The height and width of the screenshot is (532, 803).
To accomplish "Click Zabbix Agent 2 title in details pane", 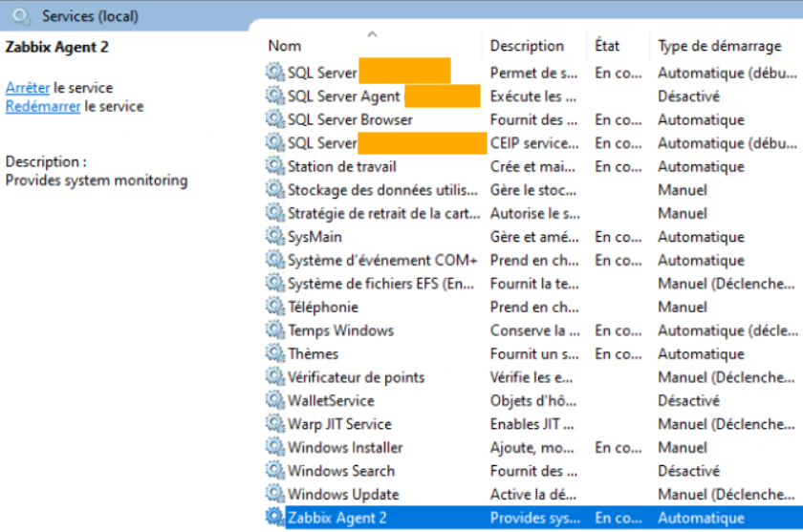I will [56, 47].
